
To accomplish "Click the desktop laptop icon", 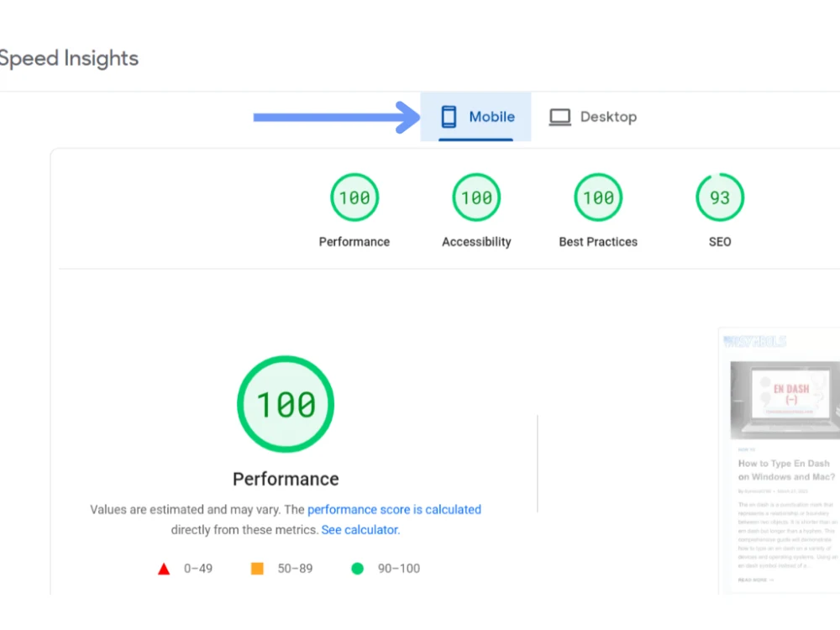I will [x=559, y=117].
